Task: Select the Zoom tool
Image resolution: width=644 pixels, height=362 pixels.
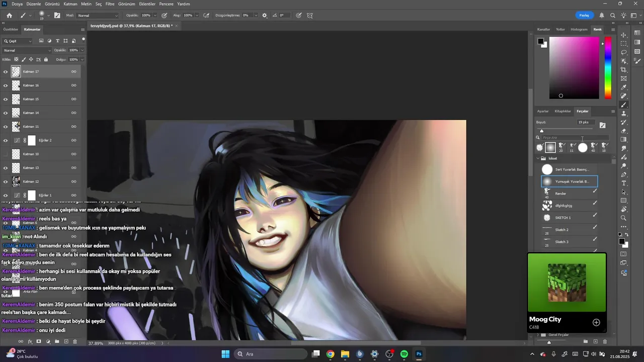Action: pyautogui.click(x=624, y=218)
